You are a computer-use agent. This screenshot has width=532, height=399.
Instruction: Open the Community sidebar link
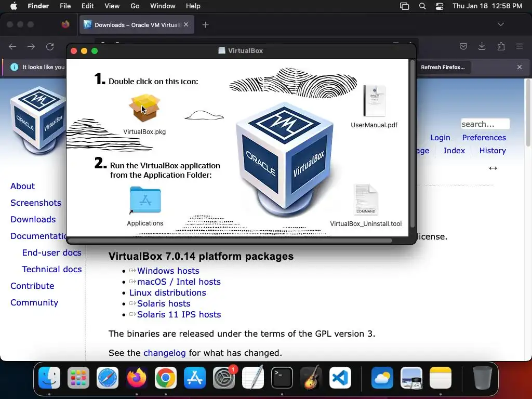34,302
